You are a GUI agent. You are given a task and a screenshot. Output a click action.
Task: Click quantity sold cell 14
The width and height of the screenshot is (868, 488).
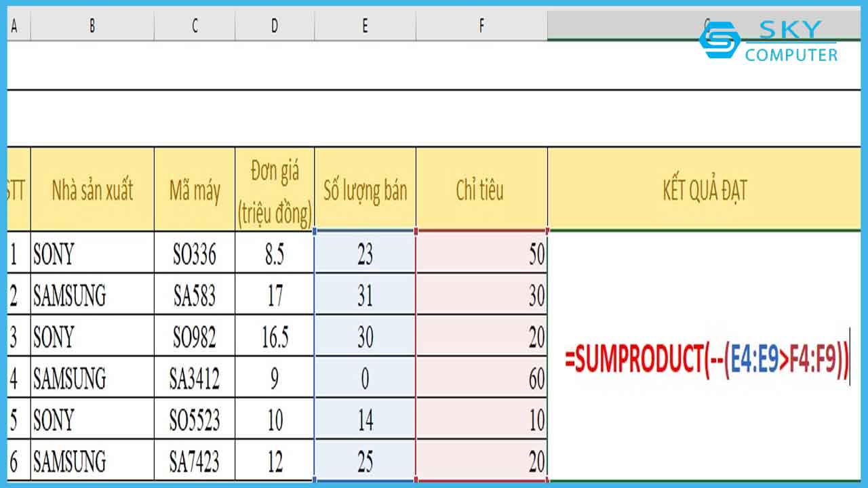(366, 420)
